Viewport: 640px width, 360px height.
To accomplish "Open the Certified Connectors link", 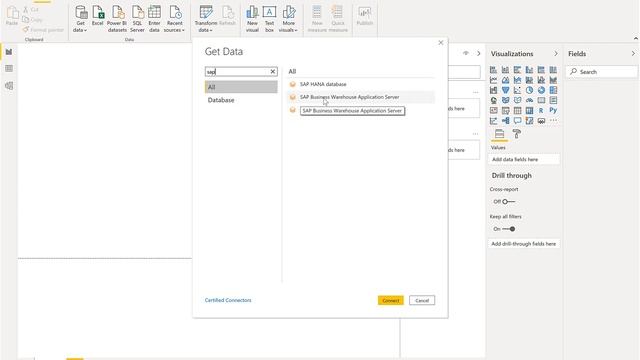I will click(x=228, y=300).
